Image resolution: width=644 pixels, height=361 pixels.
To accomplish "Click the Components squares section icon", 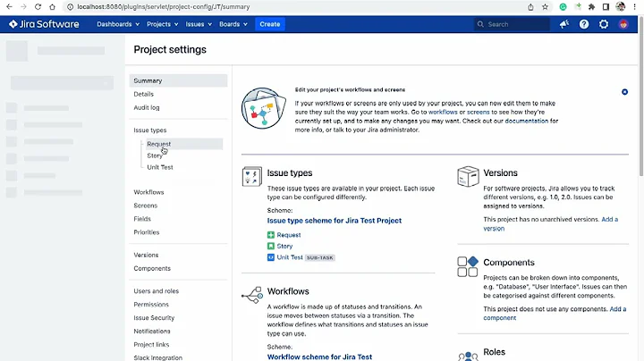I will [x=468, y=266].
